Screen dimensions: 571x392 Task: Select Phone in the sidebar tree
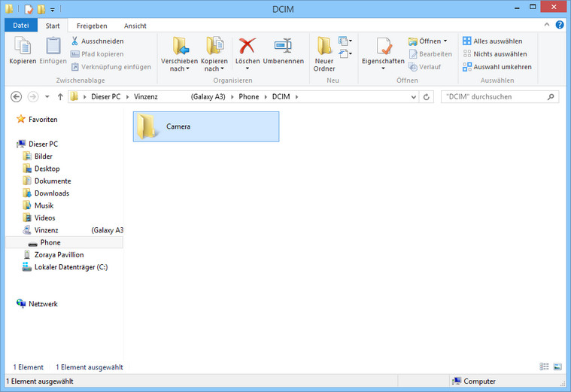pos(64,242)
